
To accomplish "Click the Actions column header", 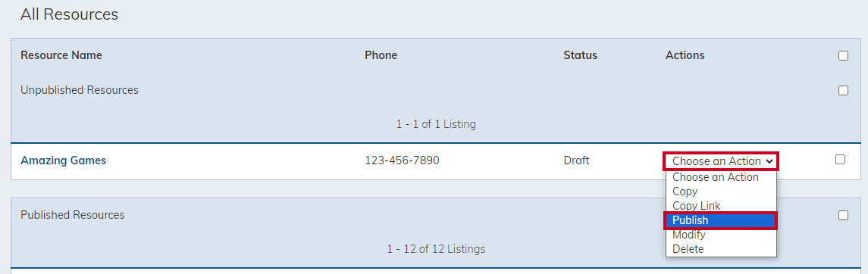I will (x=685, y=55).
